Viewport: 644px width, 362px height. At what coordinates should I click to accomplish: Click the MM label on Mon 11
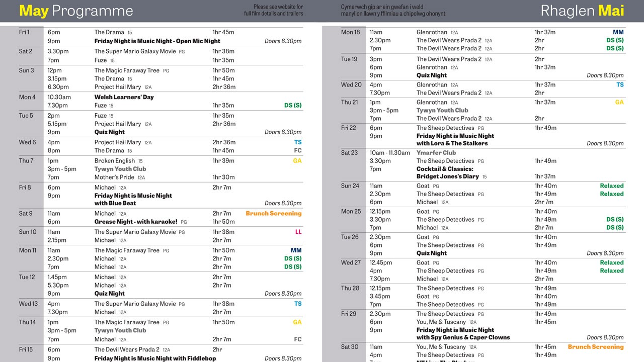[296, 250]
